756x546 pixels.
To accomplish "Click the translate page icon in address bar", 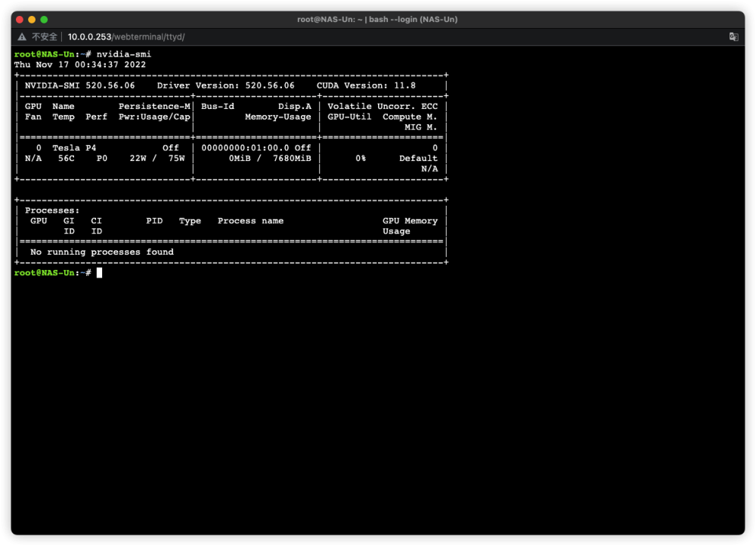I will [x=733, y=36].
